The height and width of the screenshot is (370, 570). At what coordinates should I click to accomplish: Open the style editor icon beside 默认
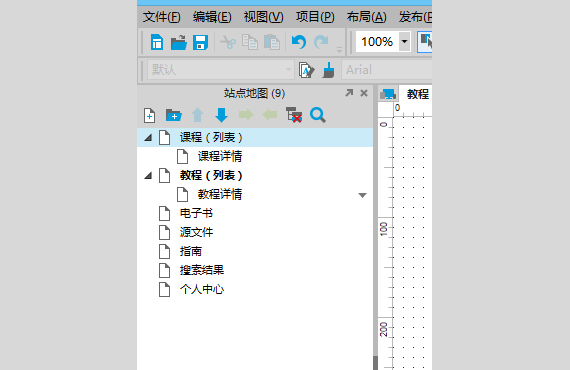tap(306, 70)
